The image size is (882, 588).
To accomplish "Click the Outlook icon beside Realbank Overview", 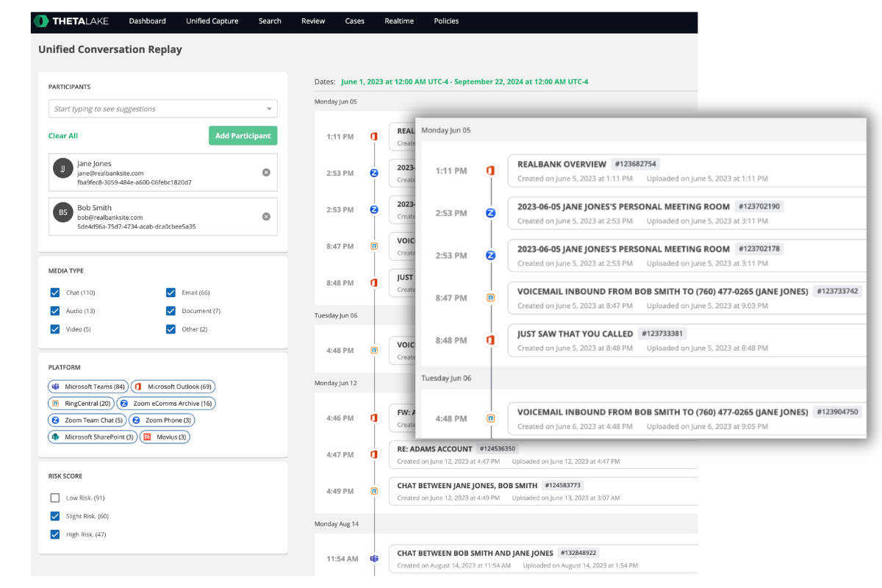I will click(490, 171).
